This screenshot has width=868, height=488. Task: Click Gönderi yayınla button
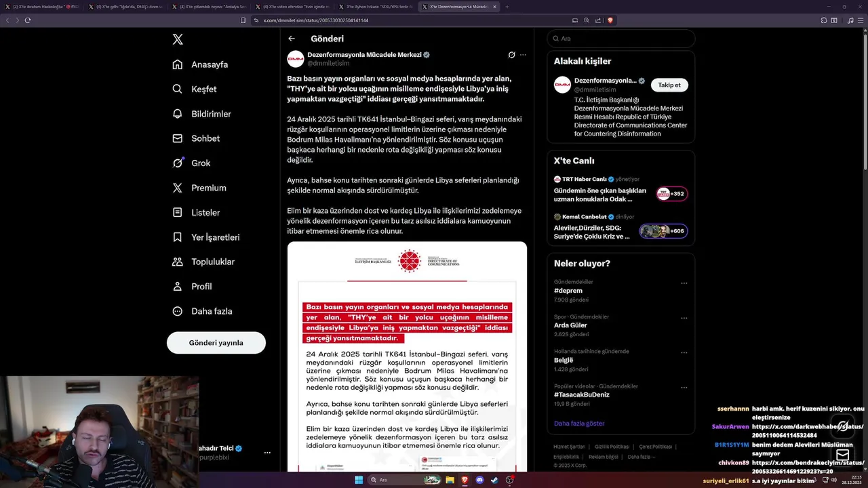pos(216,342)
